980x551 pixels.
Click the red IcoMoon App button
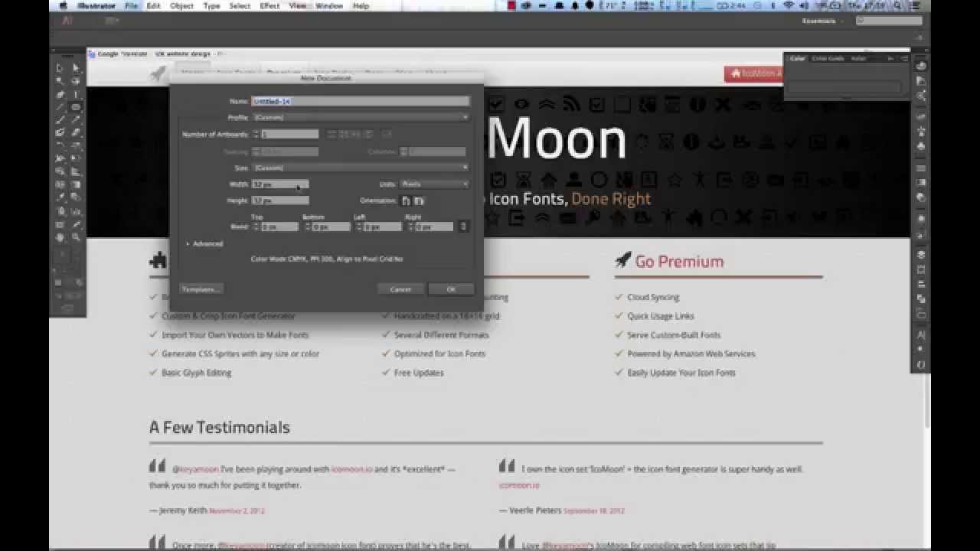tap(755, 73)
